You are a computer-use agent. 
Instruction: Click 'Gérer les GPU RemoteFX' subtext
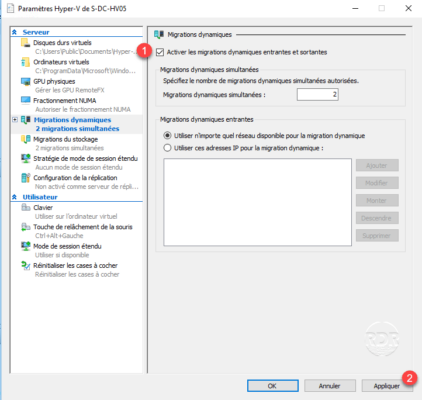click(x=70, y=90)
